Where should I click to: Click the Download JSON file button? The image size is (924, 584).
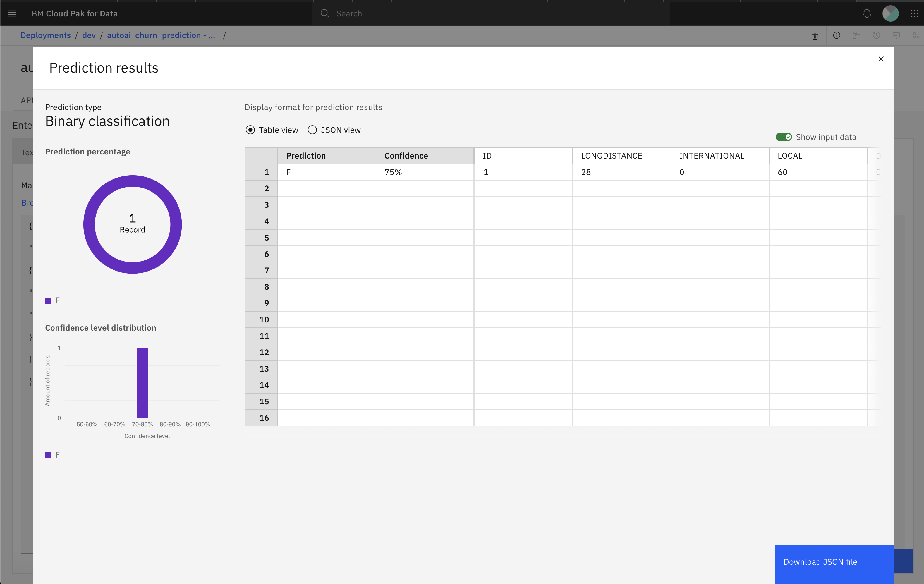[820, 561]
